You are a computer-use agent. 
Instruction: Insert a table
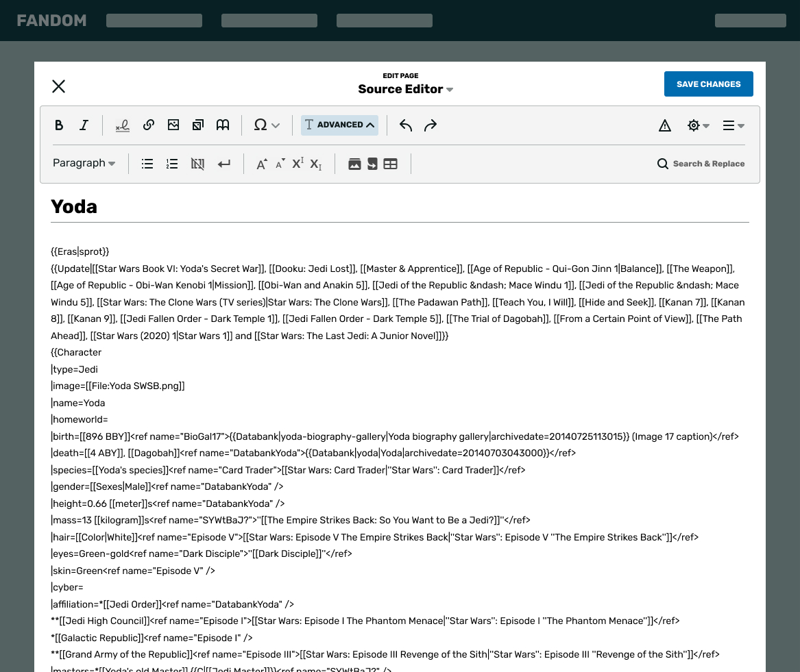coord(390,164)
